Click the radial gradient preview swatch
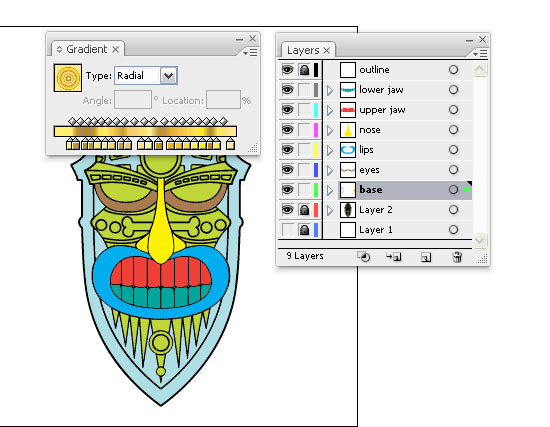Image resolution: width=550 pixels, height=427 pixels. (68, 78)
